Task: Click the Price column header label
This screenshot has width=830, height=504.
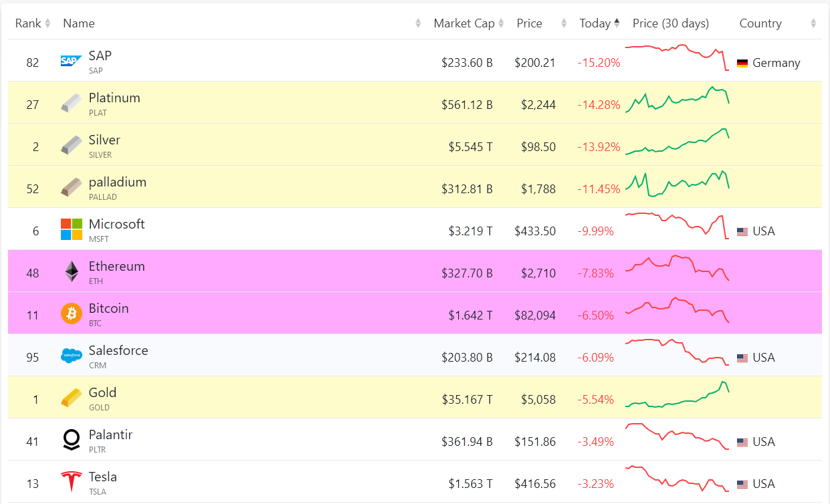Action: (530, 23)
